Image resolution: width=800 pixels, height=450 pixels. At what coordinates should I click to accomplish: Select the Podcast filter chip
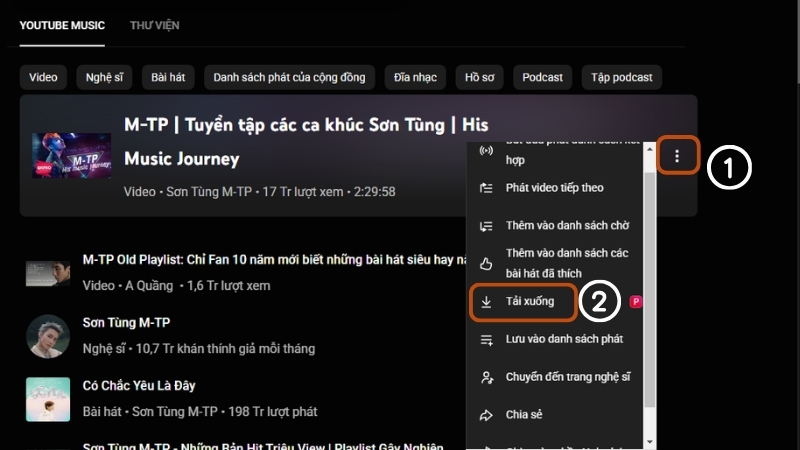tap(542, 78)
